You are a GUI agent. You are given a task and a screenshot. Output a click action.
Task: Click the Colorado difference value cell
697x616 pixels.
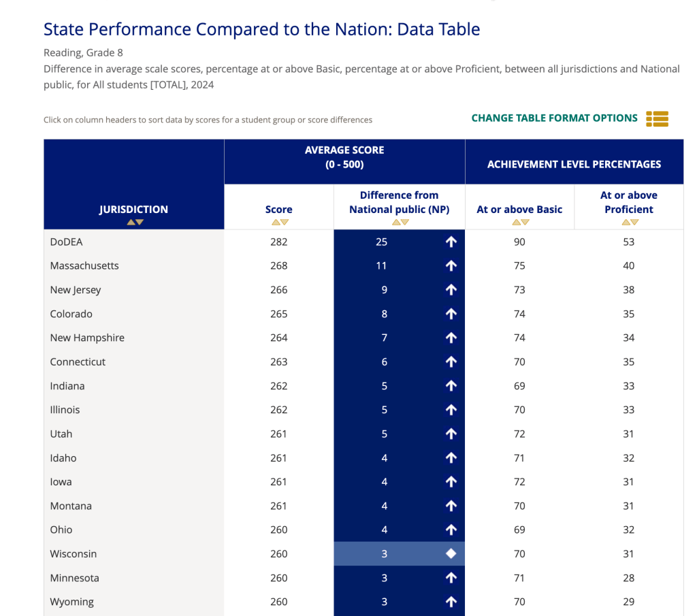(385, 314)
